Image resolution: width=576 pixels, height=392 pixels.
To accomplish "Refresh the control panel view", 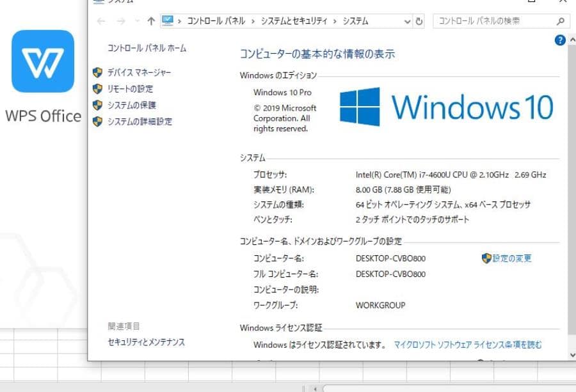I will pos(419,21).
